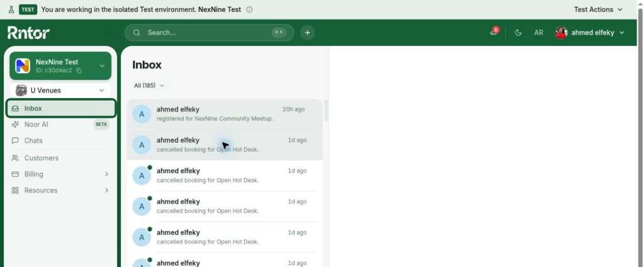Click the NexNine Test workspace logo

coord(23,66)
